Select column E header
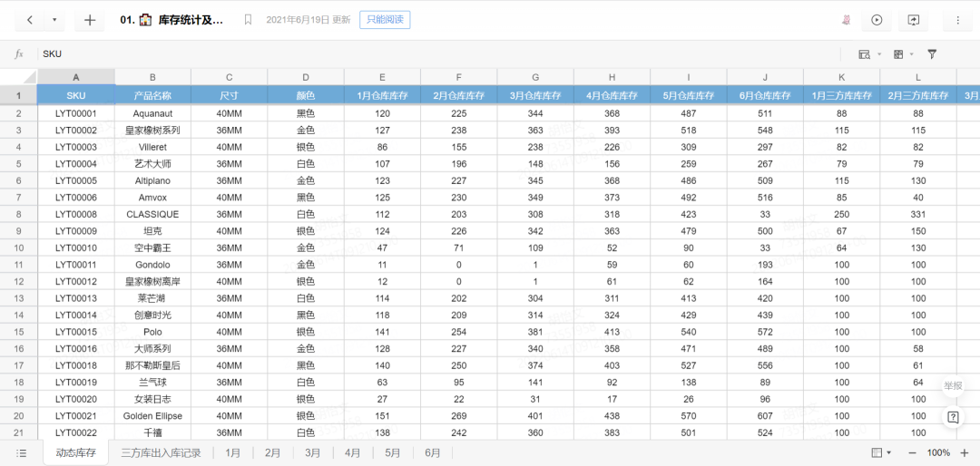The height and width of the screenshot is (466, 980). 383,77
